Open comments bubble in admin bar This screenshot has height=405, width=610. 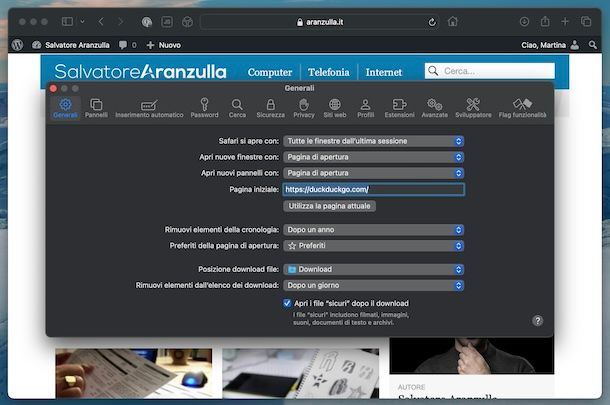coord(128,45)
